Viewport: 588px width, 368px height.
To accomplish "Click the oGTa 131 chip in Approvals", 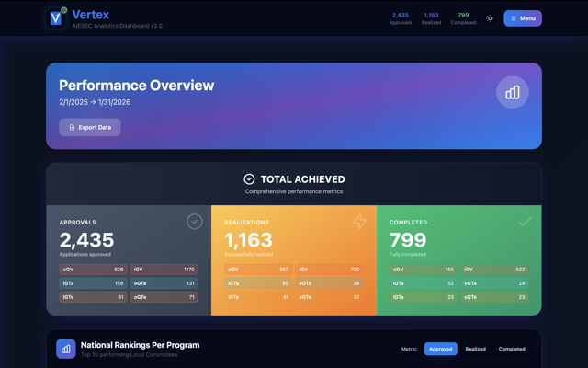I will point(164,283).
